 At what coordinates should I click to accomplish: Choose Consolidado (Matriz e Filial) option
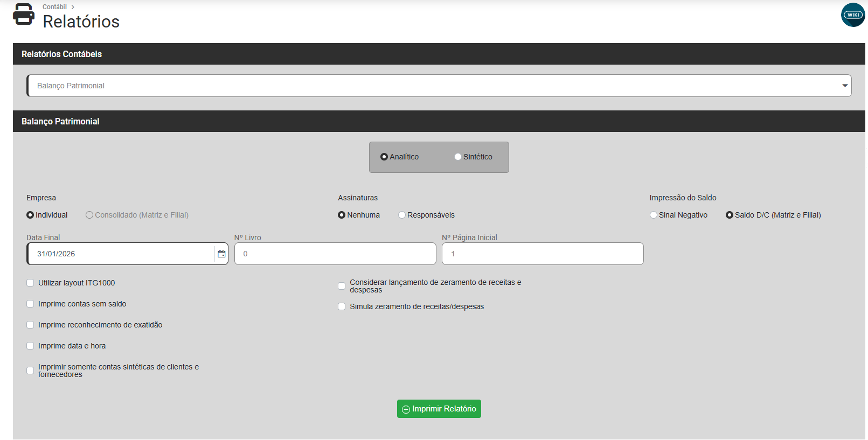(x=89, y=215)
